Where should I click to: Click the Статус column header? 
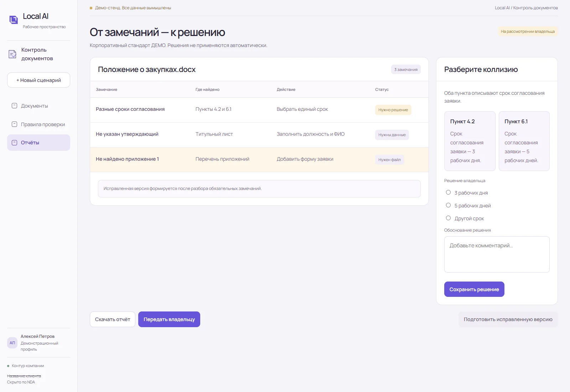382,89
